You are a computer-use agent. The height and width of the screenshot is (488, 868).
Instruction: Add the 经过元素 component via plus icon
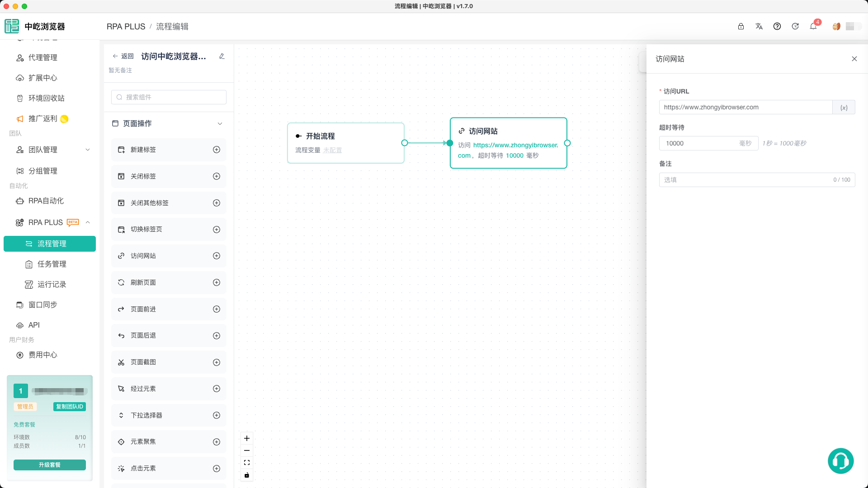click(x=217, y=389)
